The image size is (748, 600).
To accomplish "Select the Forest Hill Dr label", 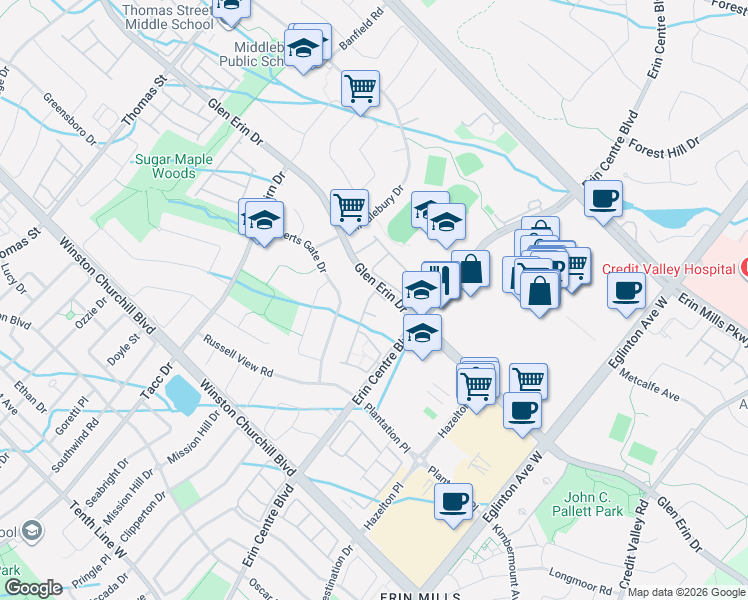I will [x=664, y=148].
